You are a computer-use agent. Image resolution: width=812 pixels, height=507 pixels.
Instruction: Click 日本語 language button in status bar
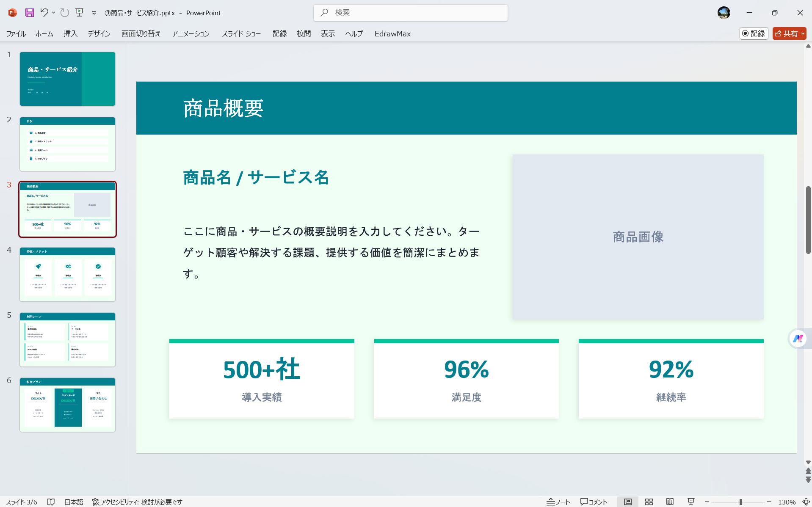73,502
